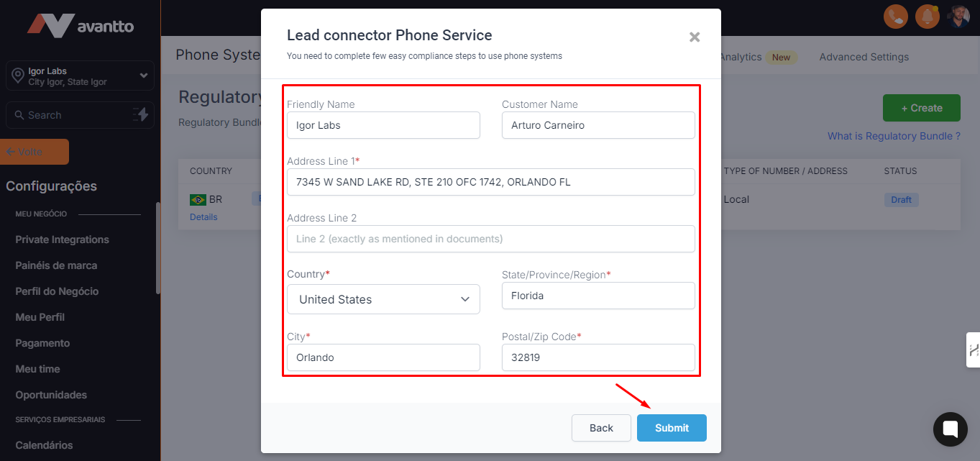Open the chat support widget

950,429
